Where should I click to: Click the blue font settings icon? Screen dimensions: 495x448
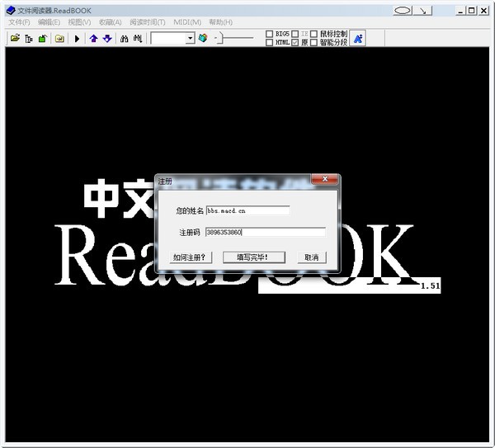coord(358,39)
